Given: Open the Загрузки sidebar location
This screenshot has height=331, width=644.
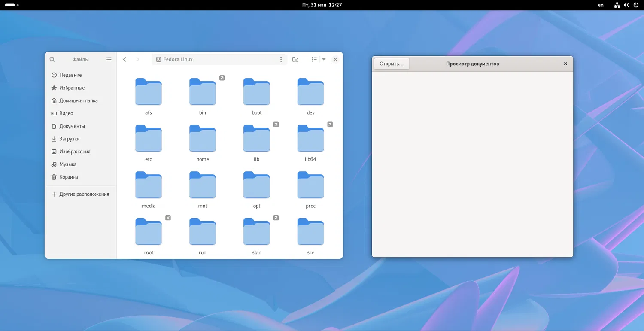Looking at the screenshot, I should pyautogui.click(x=69, y=139).
